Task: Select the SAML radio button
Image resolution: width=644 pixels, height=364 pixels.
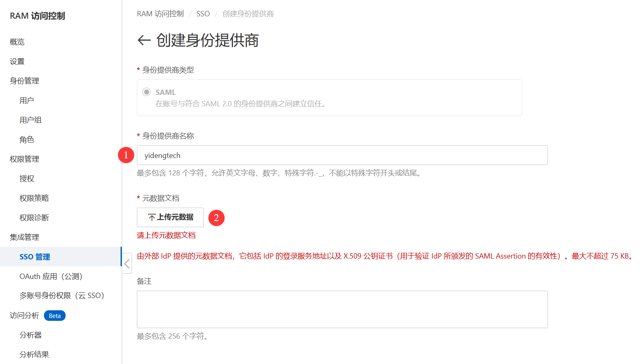Action: [147, 92]
